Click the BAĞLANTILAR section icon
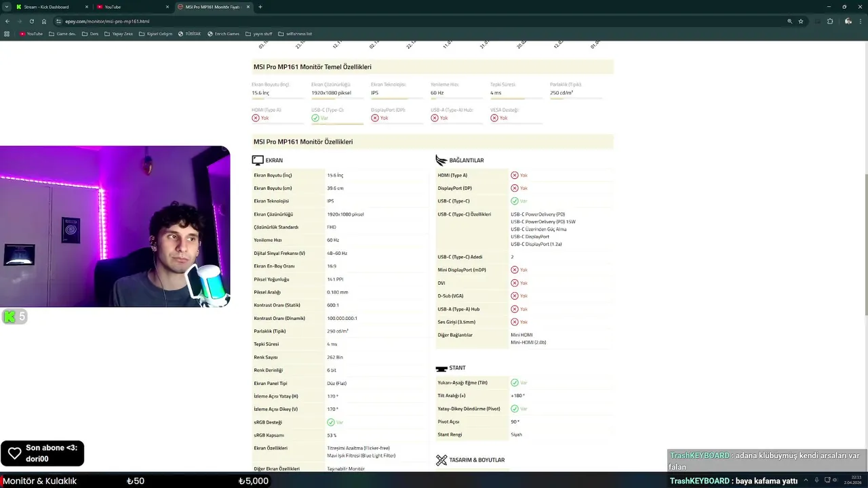The width and height of the screenshot is (868, 488). click(441, 161)
